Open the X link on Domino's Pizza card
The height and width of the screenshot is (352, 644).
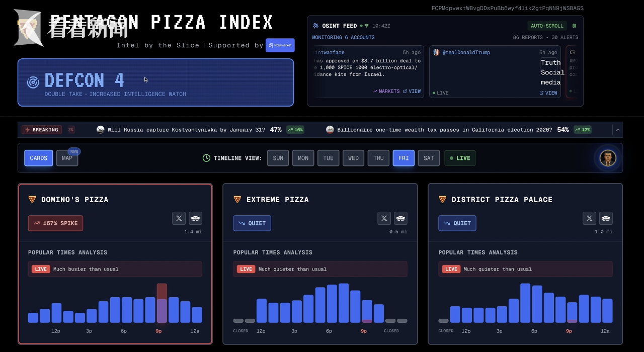(x=179, y=218)
